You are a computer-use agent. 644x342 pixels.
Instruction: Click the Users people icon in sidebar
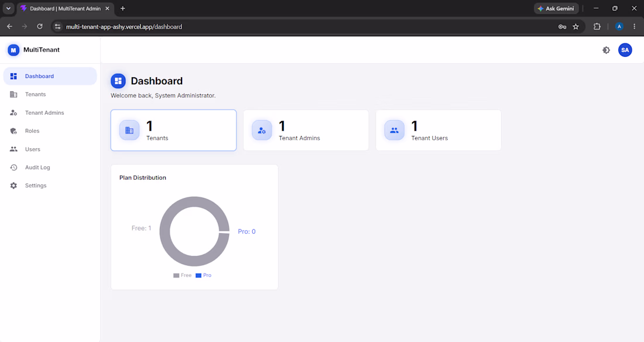(x=13, y=149)
